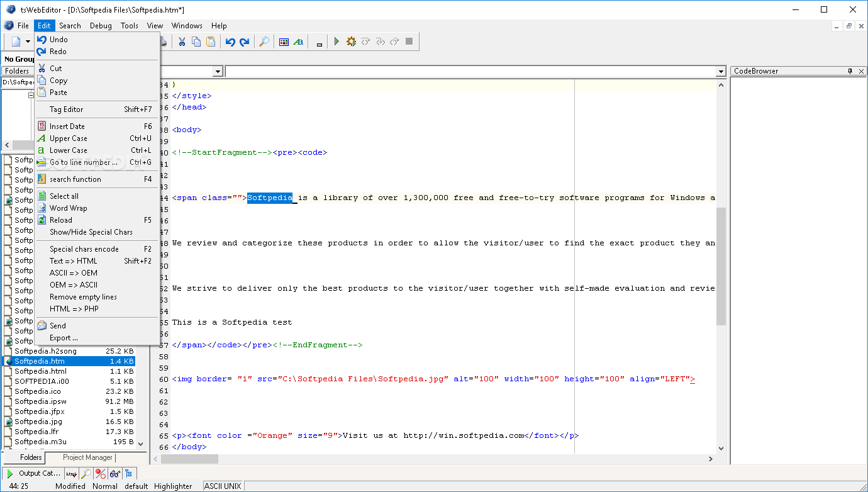The height and width of the screenshot is (492, 868).
Task: Open the File menu
Action: 23,26
